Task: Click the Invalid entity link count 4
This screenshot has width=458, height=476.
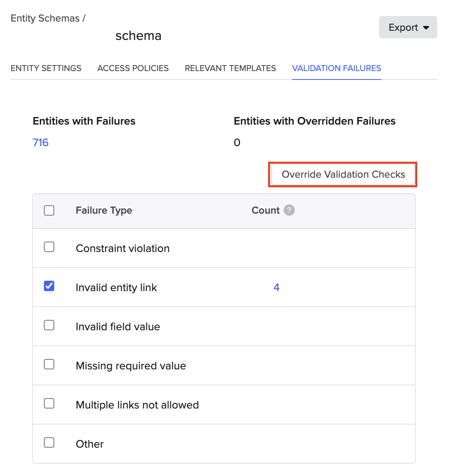Action: [276, 288]
